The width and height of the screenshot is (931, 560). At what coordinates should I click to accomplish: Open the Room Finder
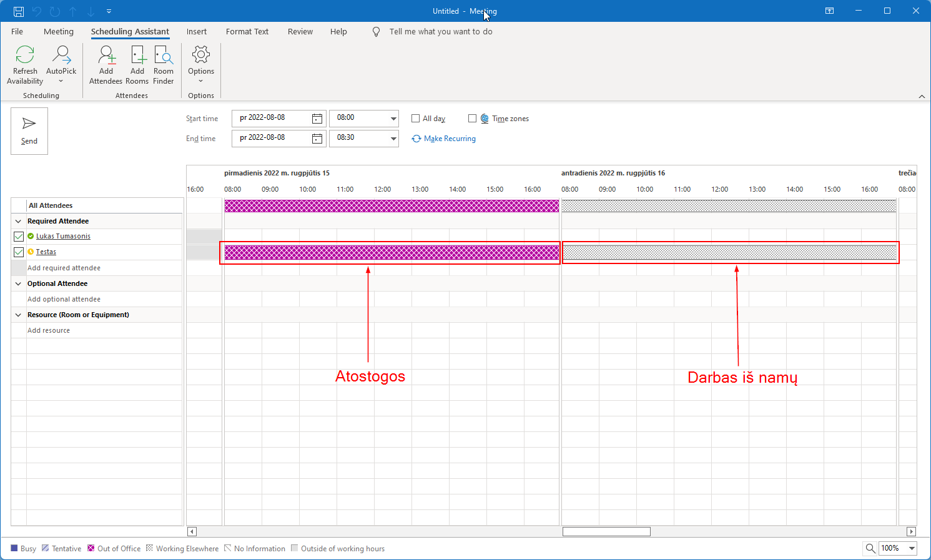pyautogui.click(x=164, y=56)
